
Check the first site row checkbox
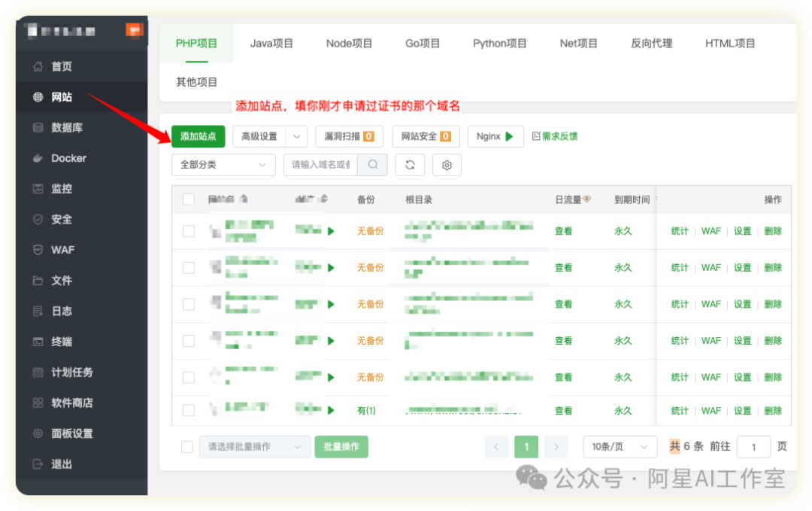coord(189,231)
